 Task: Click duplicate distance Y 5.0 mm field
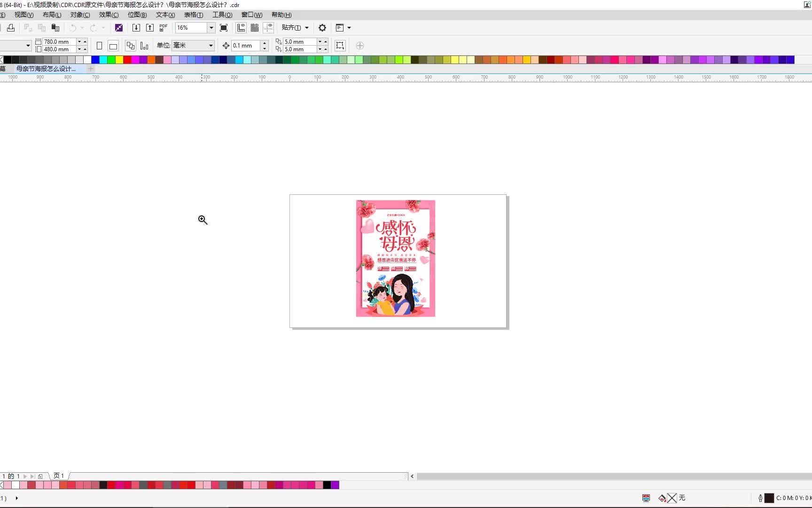point(300,49)
